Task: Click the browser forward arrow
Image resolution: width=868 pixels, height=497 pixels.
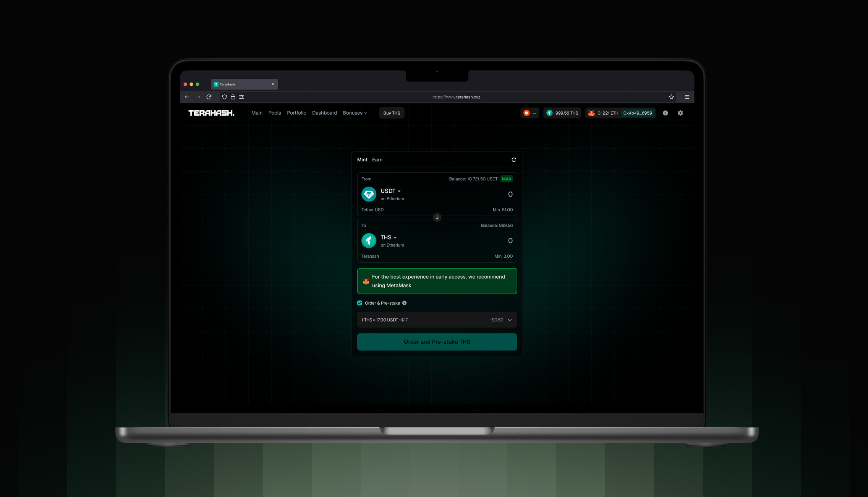Action: pos(198,97)
